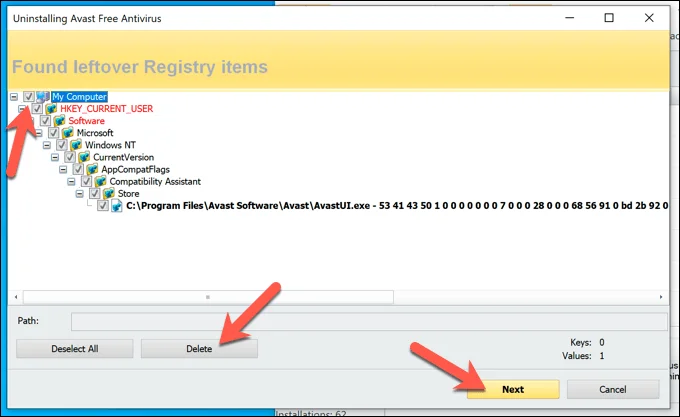
Task: Select the Windows NT key label
Action: (110, 145)
